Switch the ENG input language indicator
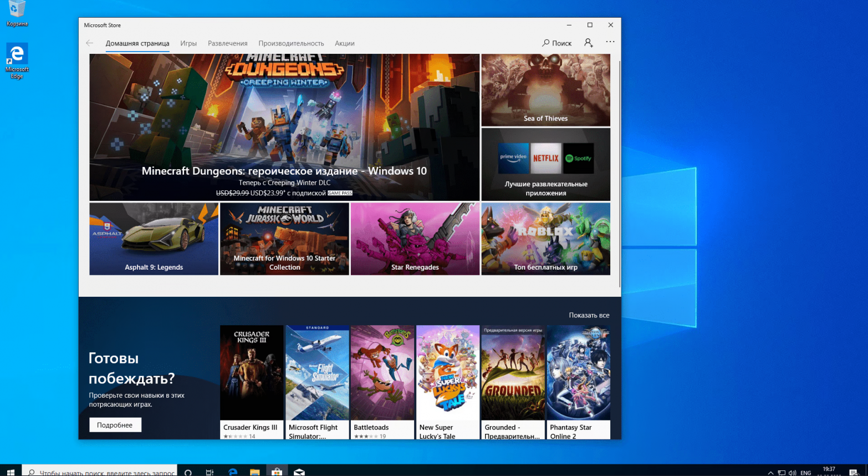This screenshot has height=476, width=868. 806,473
